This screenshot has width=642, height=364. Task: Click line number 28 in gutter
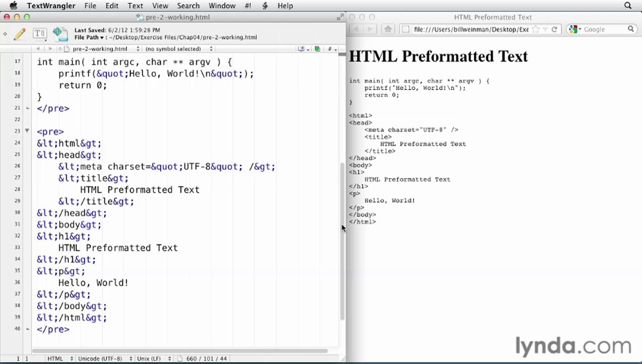[x=17, y=189]
